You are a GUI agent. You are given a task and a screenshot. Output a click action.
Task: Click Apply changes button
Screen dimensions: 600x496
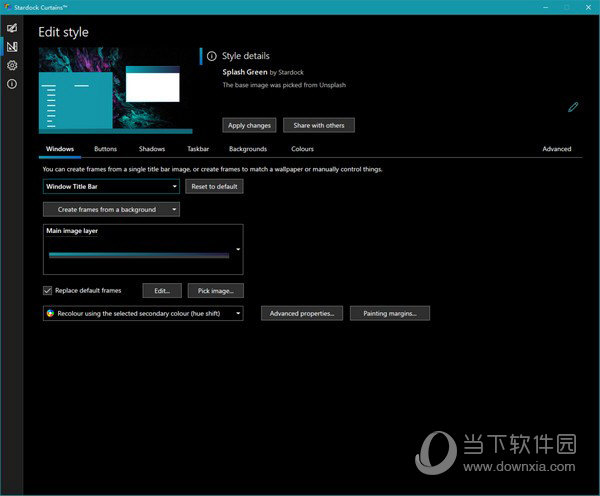[249, 125]
